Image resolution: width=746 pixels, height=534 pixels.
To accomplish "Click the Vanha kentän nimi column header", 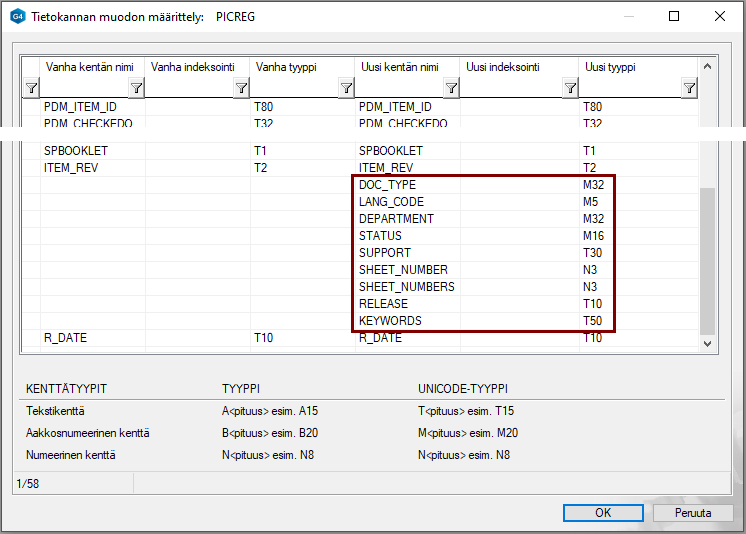I will [x=89, y=67].
